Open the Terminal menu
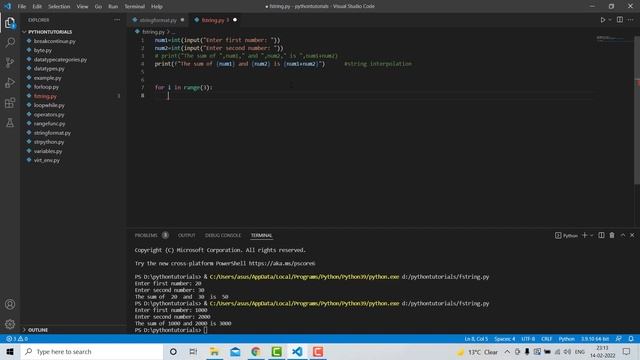The height and width of the screenshot is (360, 640). tap(135, 7)
